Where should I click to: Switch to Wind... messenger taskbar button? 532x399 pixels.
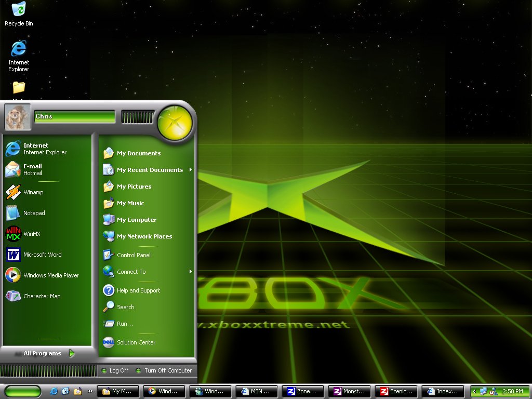click(x=210, y=391)
